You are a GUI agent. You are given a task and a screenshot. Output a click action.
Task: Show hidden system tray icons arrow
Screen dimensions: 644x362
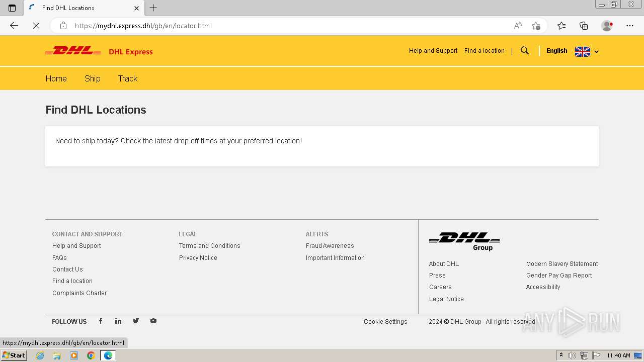561,355
